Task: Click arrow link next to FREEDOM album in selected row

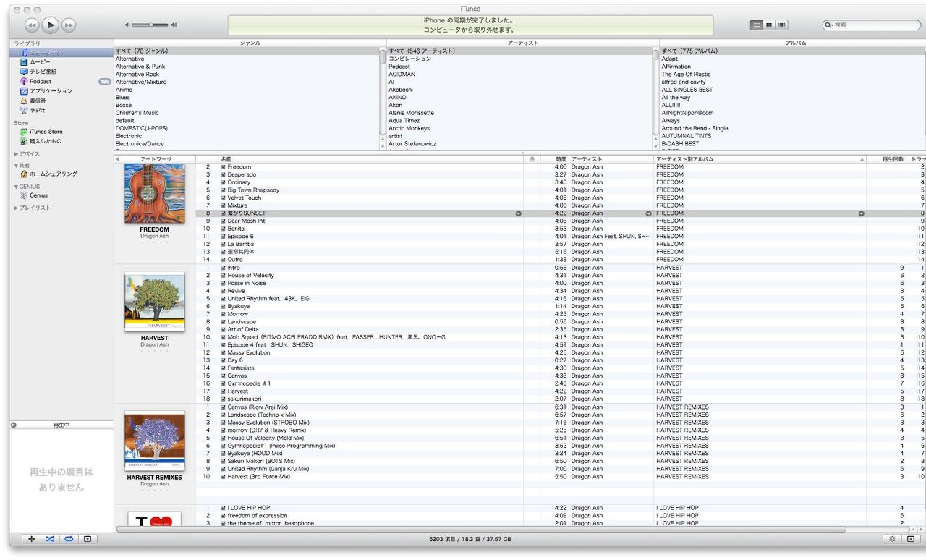Action: click(x=861, y=213)
